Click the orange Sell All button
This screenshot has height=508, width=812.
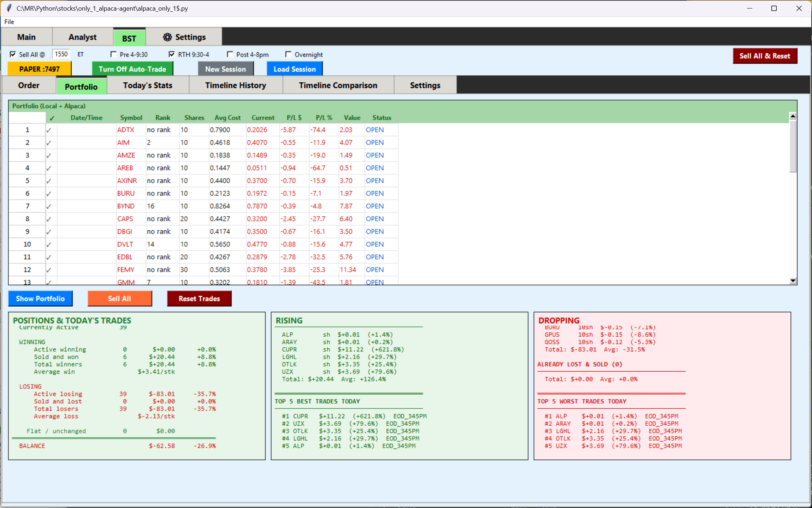click(120, 299)
